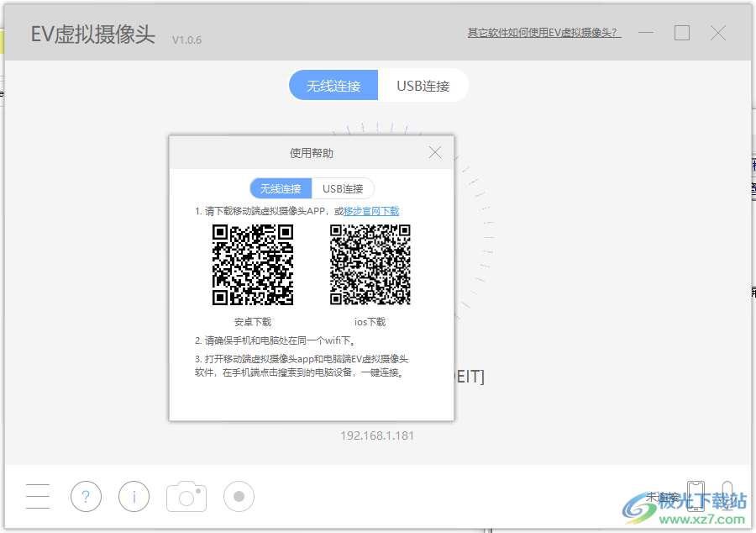Screen dimensions: 756x533
Task: Close the 使用帮助 dialog
Action: click(x=435, y=152)
